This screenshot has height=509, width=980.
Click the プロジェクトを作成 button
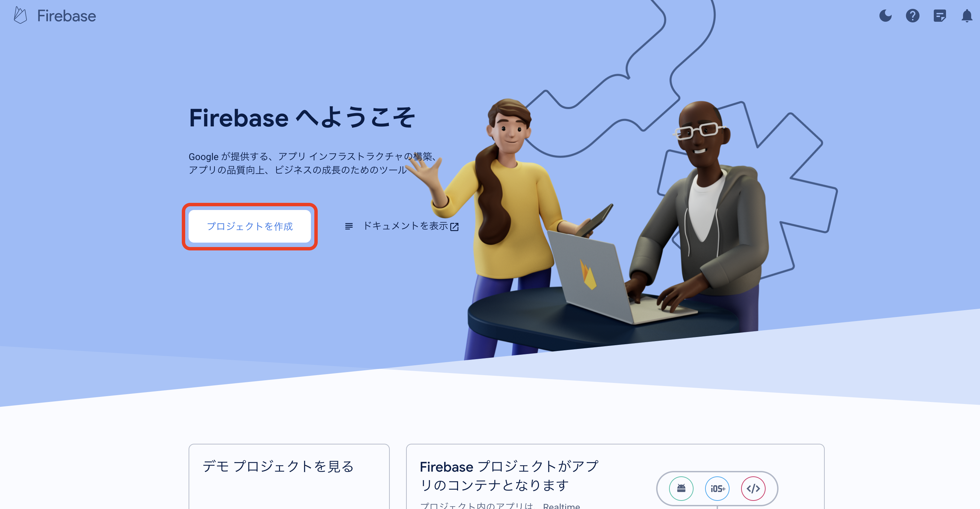(x=249, y=226)
